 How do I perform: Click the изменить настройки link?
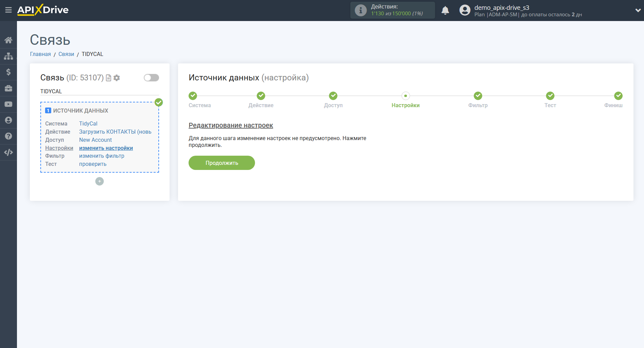[x=106, y=148]
